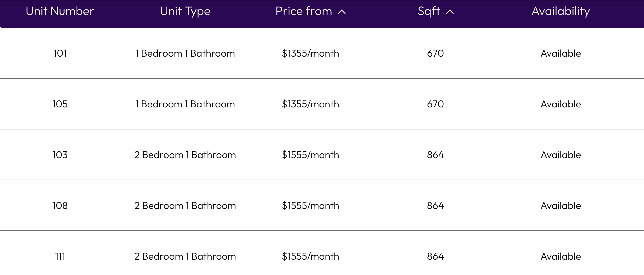Click the Availability column header

[560, 11]
